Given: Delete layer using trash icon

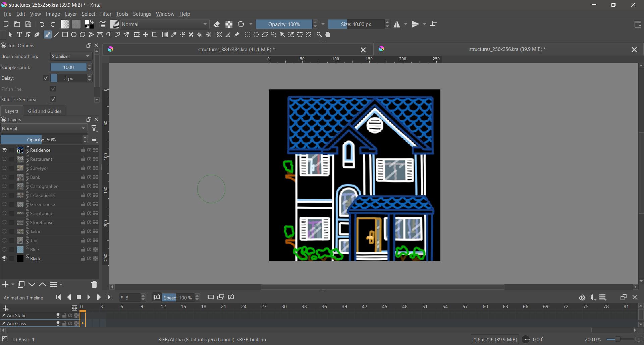Looking at the screenshot, I should tap(94, 284).
